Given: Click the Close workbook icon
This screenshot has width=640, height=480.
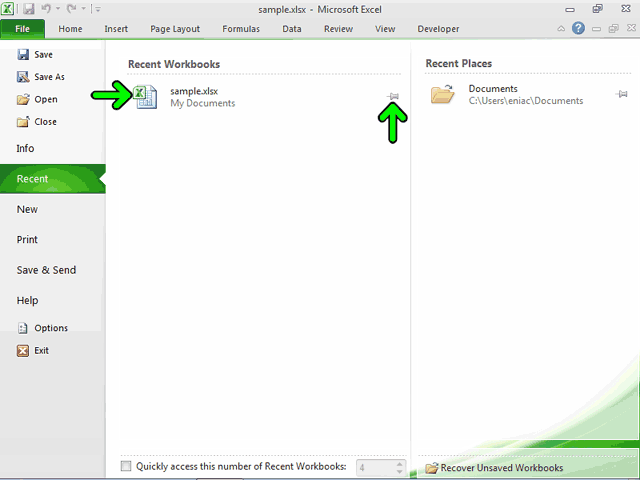Looking at the screenshot, I should (23, 122).
